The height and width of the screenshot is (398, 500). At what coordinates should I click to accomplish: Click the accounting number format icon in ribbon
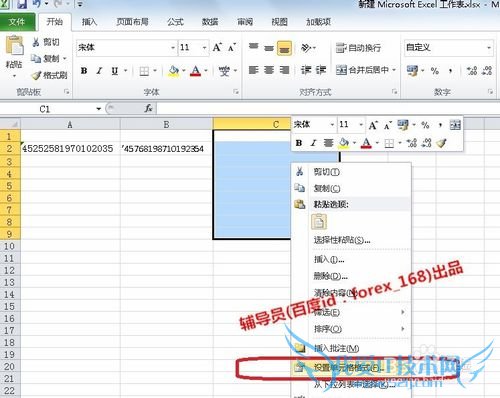click(412, 70)
